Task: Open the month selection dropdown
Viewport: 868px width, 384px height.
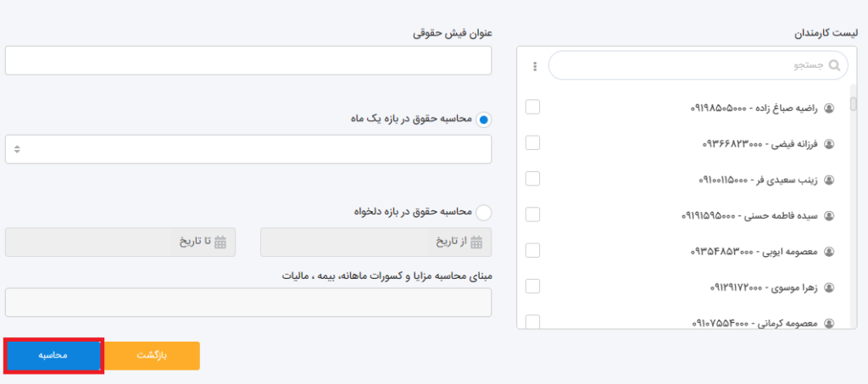Action: 248,149
